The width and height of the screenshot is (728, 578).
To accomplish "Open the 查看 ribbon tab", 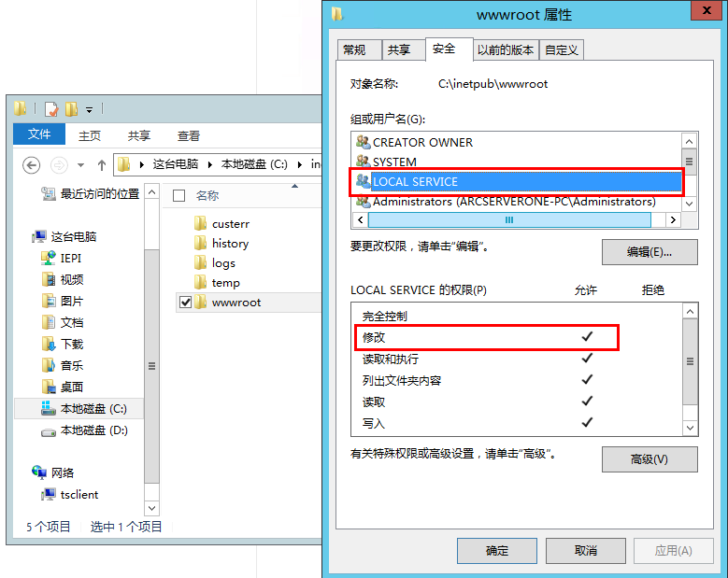I will [x=189, y=136].
